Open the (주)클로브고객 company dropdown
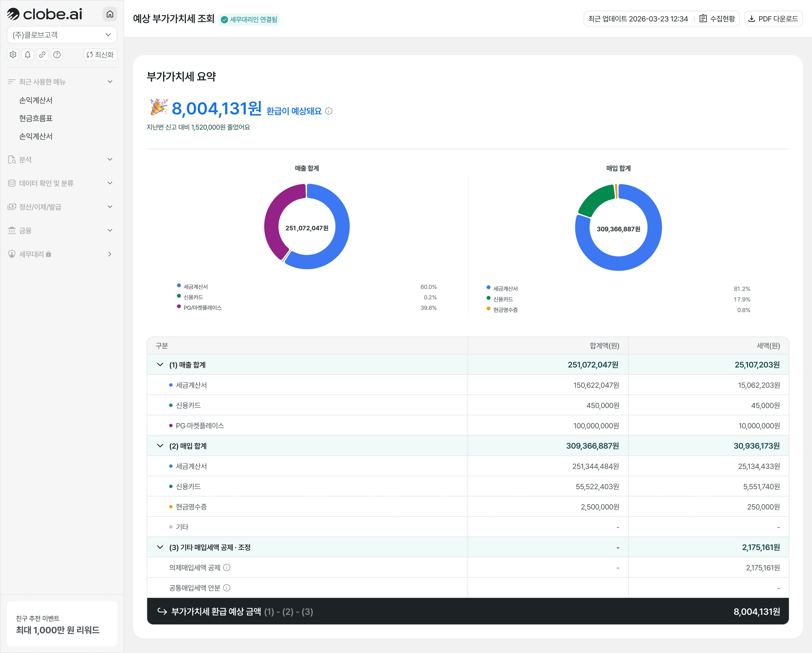The height and width of the screenshot is (653, 812). click(62, 35)
